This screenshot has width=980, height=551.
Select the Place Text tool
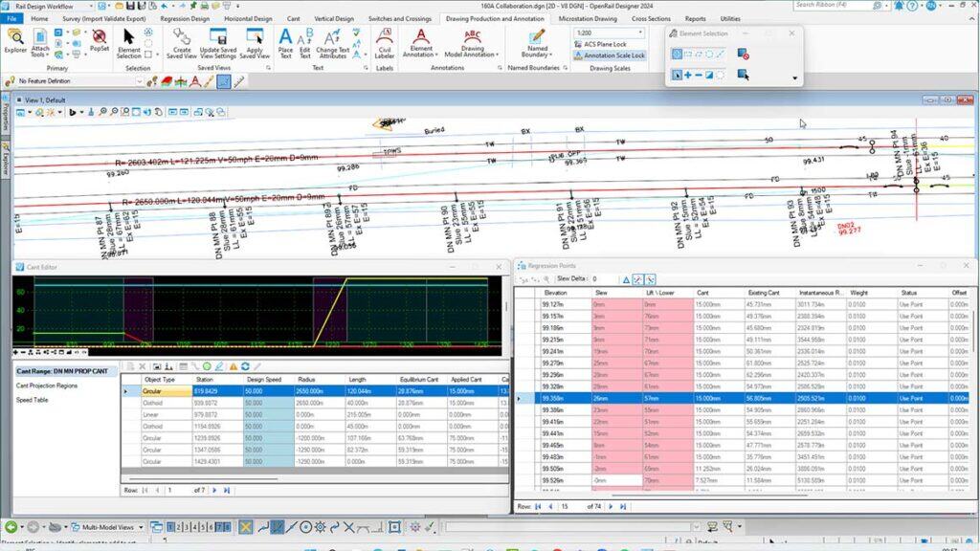tap(285, 44)
